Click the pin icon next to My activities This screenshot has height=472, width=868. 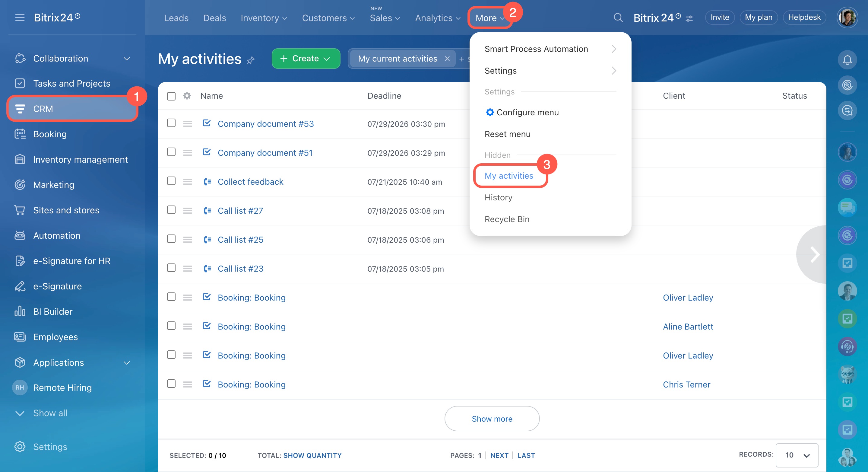(x=250, y=61)
